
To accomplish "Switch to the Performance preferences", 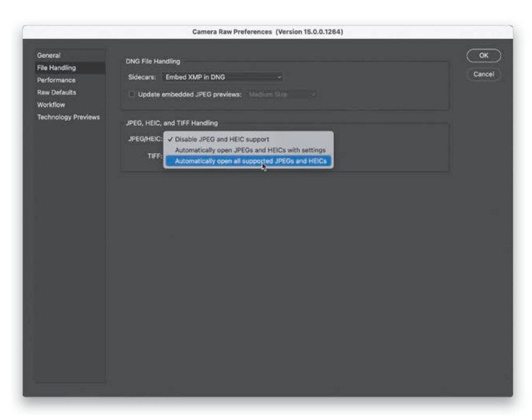I will click(x=56, y=80).
